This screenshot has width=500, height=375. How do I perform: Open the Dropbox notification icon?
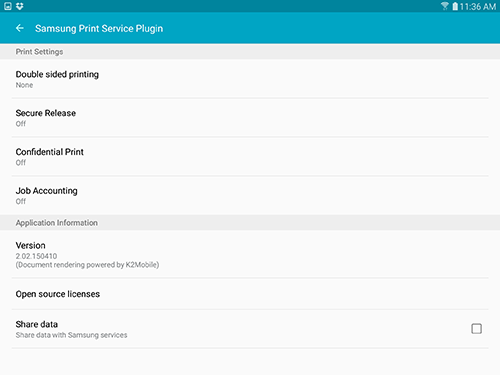tap(20, 6)
